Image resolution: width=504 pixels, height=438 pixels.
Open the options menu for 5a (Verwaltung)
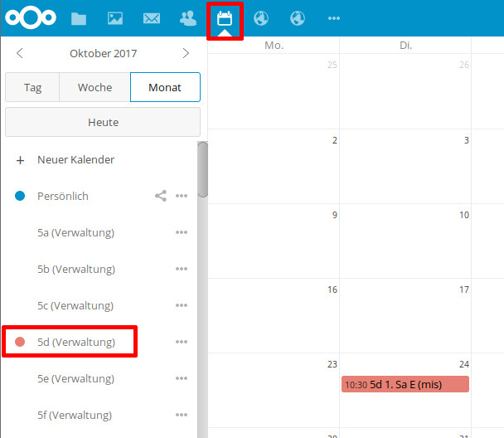182,232
